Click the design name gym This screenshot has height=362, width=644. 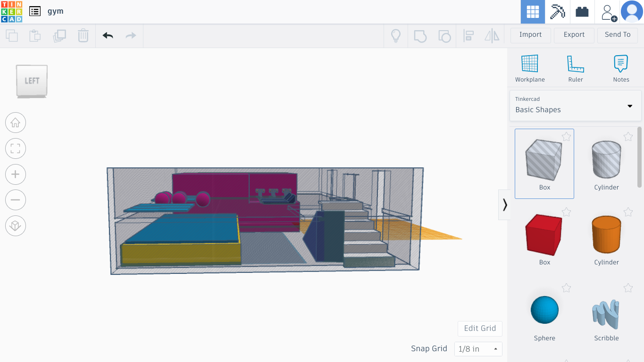point(55,11)
